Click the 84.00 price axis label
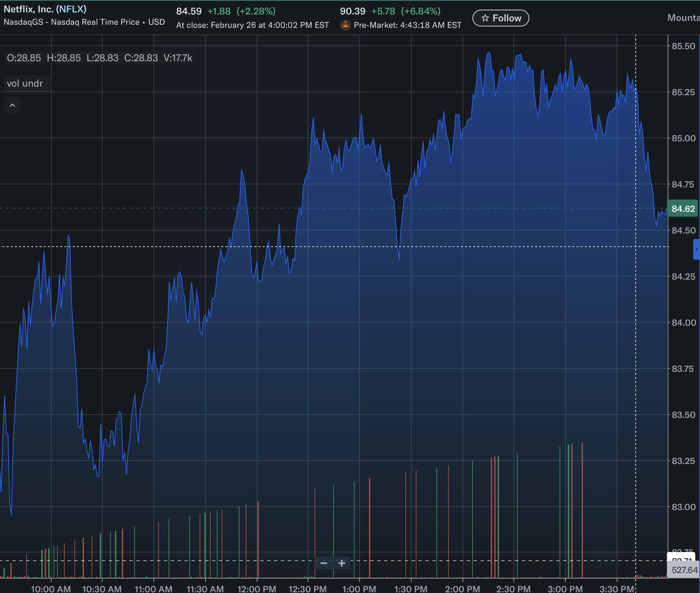The image size is (700, 593). 683,323
